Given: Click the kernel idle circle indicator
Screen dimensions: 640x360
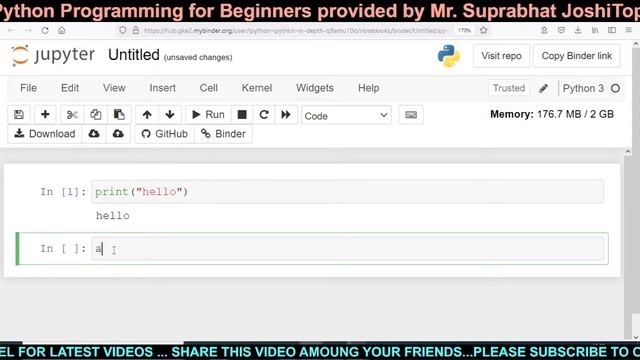Looking at the screenshot, I should [x=615, y=88].
